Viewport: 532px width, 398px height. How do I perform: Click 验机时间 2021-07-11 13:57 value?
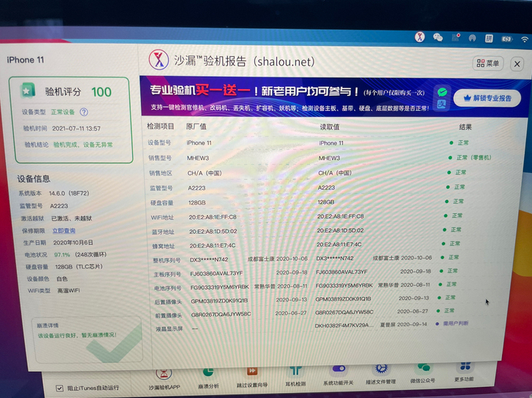76,129
